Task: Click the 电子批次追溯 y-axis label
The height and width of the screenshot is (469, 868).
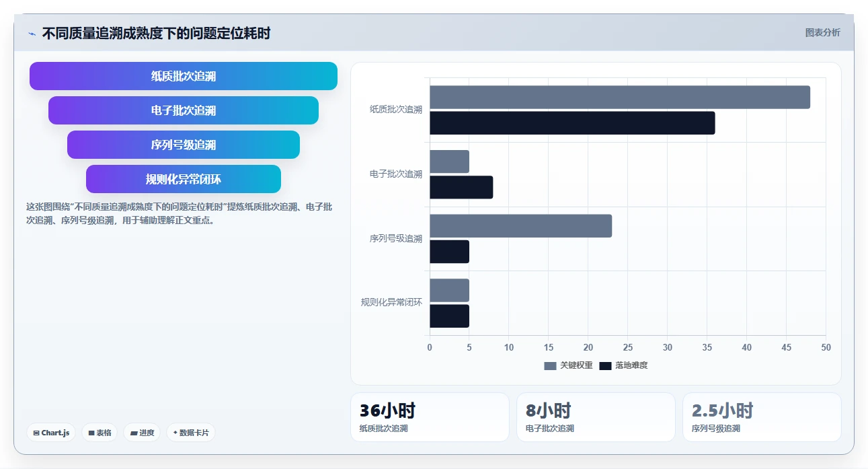Action: pyautogui.click(x=396, y=174)
